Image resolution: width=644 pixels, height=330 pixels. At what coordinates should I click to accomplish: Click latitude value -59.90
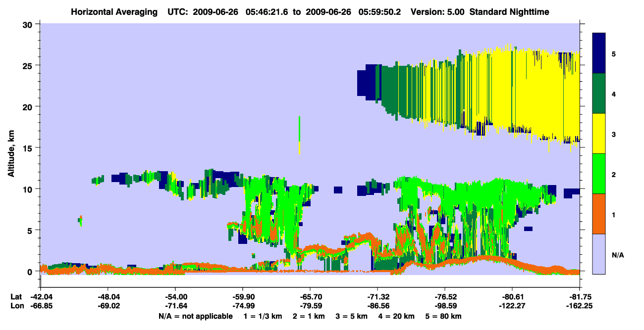coord(243,297)
